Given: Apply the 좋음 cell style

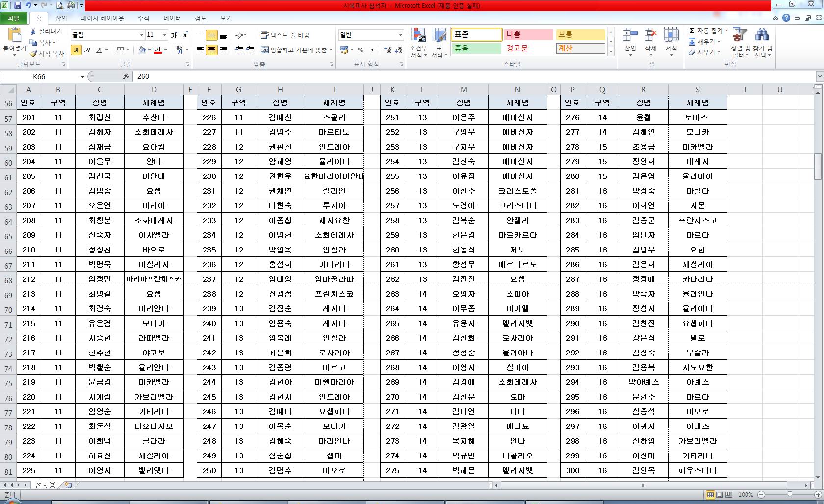Looking at the screenshot, I should point(476,49).
